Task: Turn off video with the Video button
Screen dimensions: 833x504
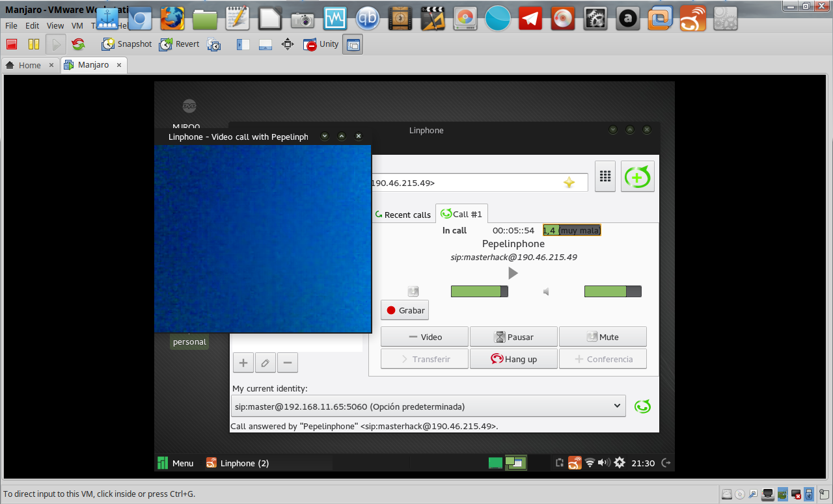Action: 424,337
